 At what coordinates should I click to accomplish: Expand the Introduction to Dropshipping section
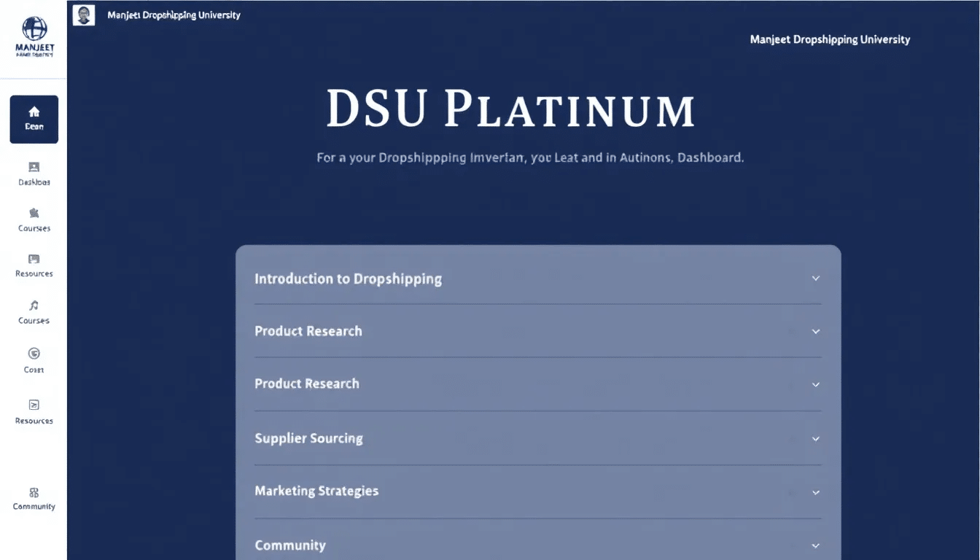coord(815,278)
